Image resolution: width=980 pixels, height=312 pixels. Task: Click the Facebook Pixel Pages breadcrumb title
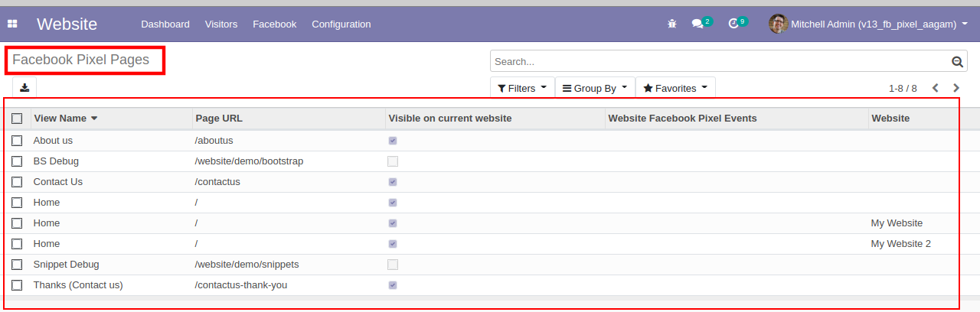(80, 60)
